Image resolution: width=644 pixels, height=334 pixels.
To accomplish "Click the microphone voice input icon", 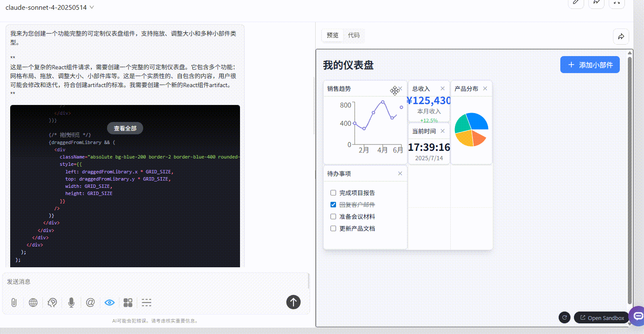I will point(71,303).
